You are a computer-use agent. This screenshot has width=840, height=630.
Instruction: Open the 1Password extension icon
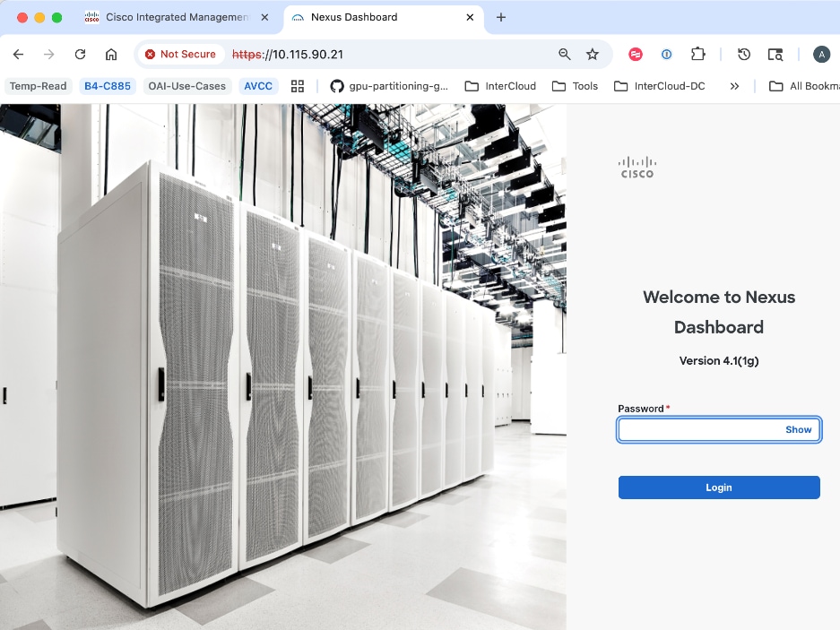(x=666, y=54)
